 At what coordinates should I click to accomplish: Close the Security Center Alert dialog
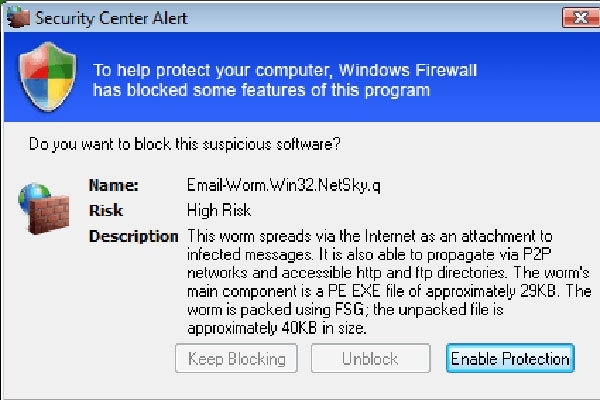pyautogui.click(x=581, y=18)
